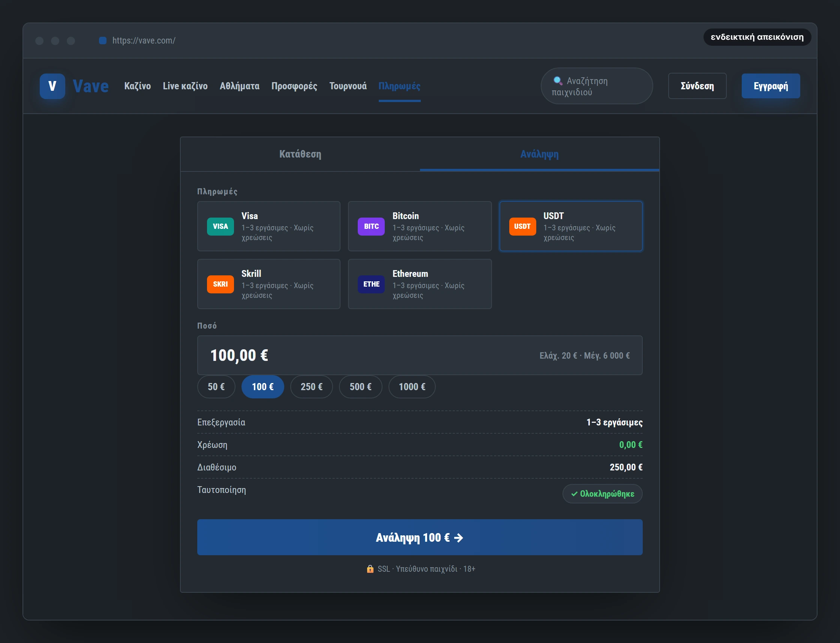Viewport: 840px width, 643px height.
Task: Select the Visa payment method card
Action: point(268,226)
